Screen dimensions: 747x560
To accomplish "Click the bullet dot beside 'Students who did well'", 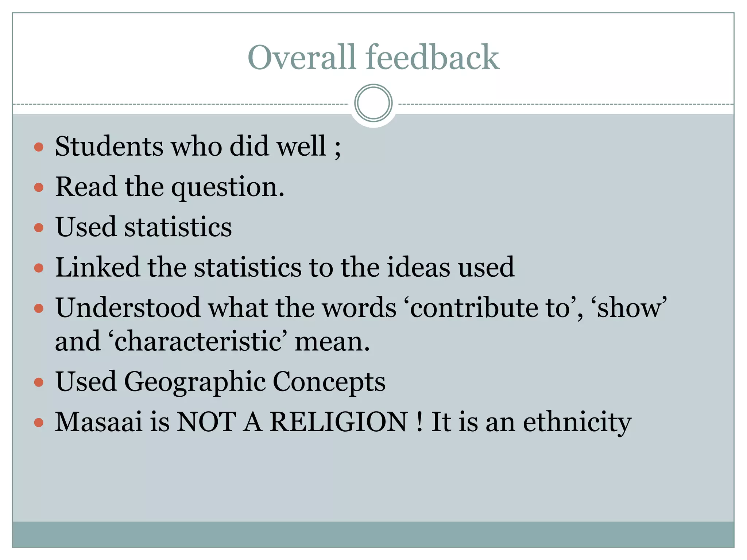I will tap(39, 147).
